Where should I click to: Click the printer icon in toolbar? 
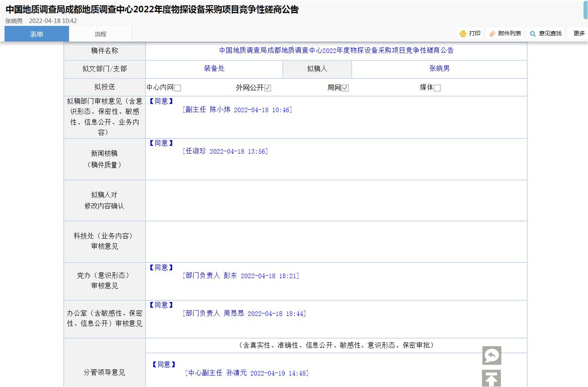coord(463,34)
